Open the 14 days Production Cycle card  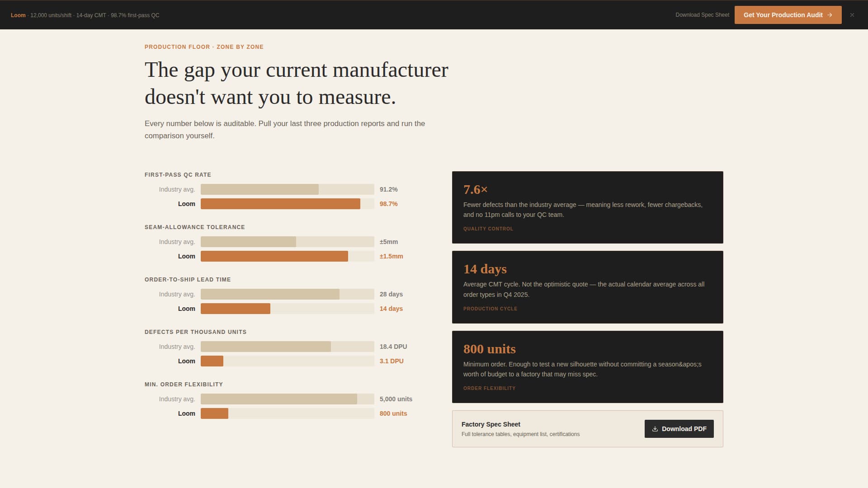coord(587,287)
